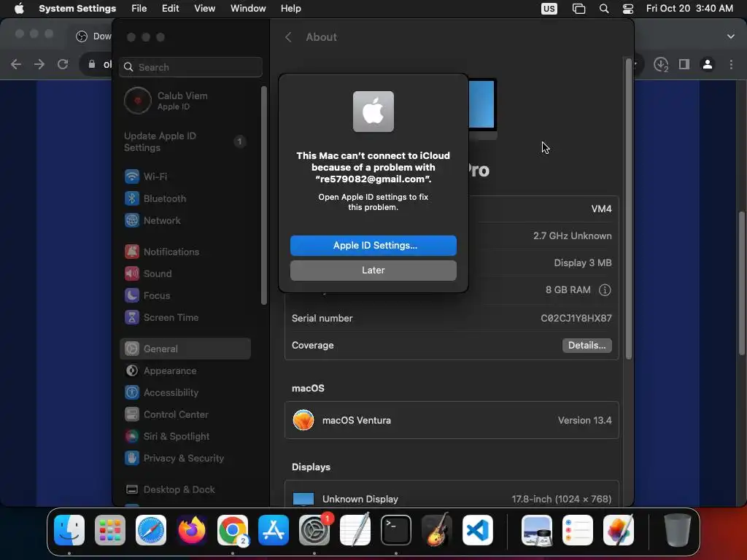
Task: Open the Edit menu
Action: point(170,9)
